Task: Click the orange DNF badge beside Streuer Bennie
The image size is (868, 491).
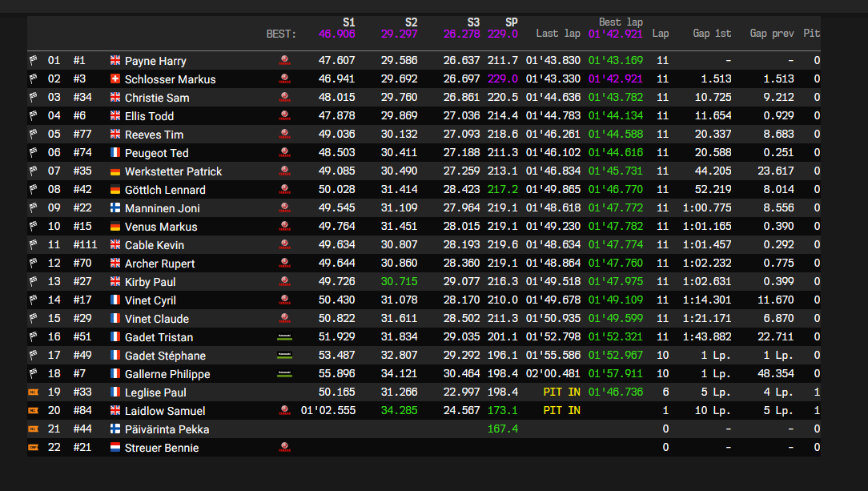Action: point(34,448)
